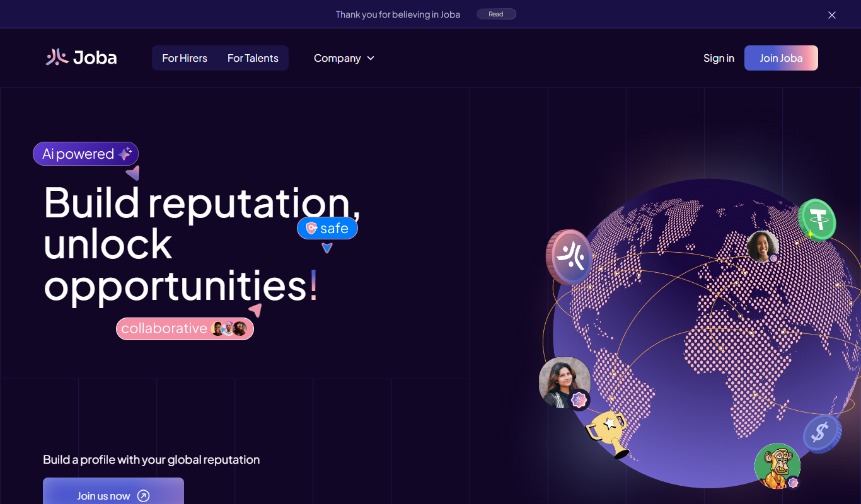Viewport: 861px width, 504px height.
Task: Click the Join Joba button
Action: 781,58
